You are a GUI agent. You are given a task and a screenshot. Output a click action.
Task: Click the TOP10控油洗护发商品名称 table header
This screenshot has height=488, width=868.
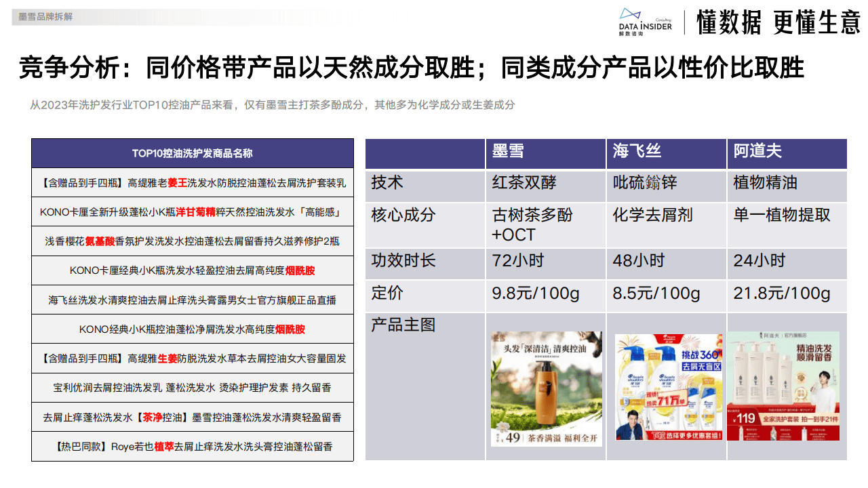pos(193,153)
